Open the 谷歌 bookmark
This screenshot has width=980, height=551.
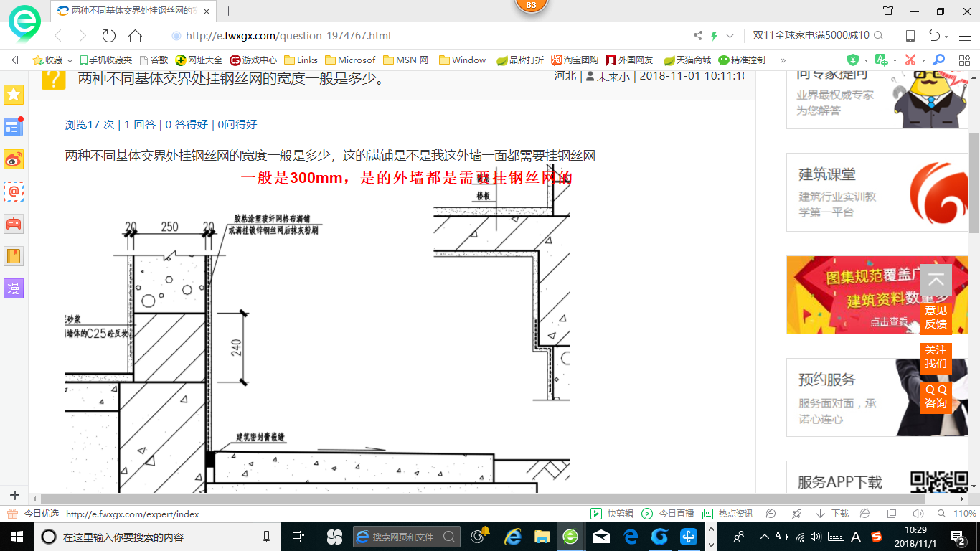pos(154,60)
